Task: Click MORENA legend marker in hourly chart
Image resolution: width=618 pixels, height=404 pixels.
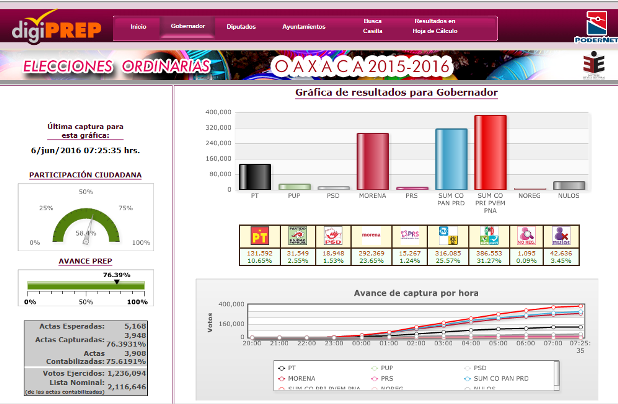Action: [x=281, y=379]
